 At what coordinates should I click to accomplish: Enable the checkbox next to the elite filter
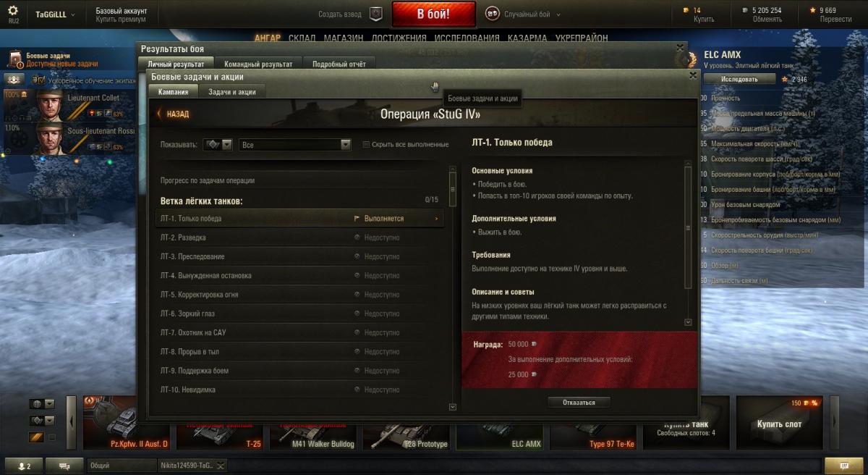52,437
